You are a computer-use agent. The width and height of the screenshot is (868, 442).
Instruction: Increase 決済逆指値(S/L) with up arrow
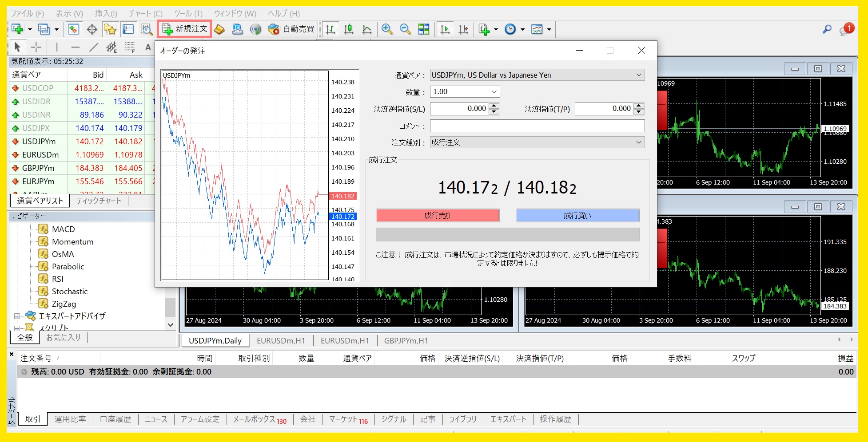[x=494, y=106]
